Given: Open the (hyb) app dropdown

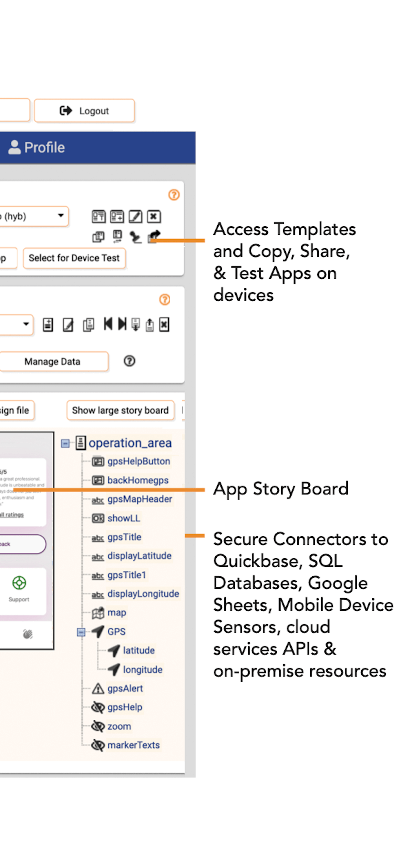Looking at the screenshot, I should click(34, 216).
